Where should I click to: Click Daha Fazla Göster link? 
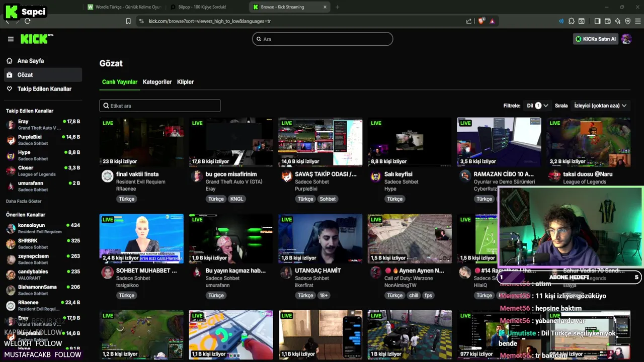point(24,201)
